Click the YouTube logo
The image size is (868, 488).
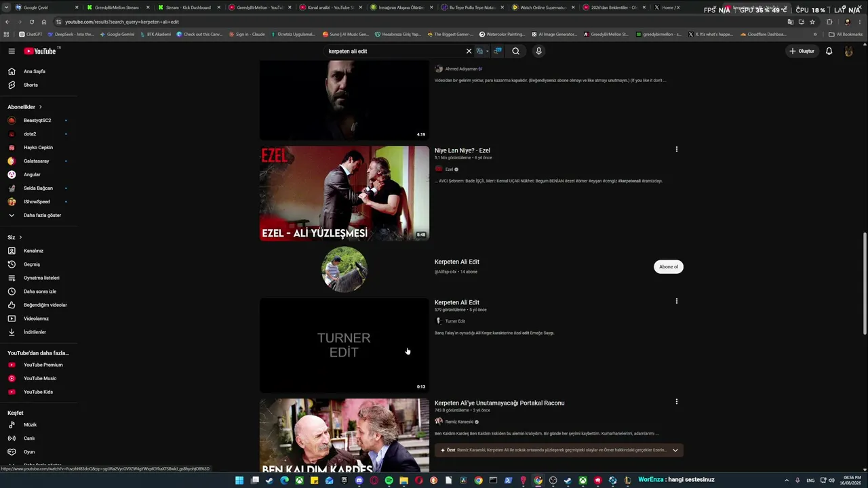tap(41, 51)
